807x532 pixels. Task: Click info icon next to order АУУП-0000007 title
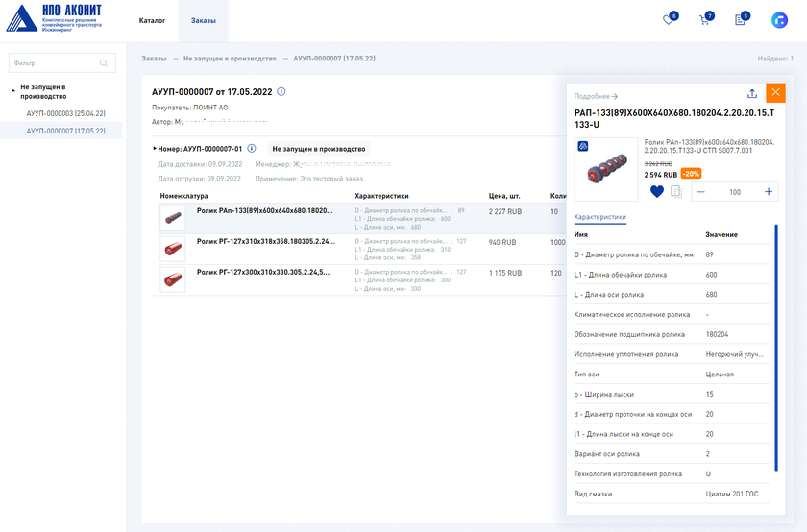281,92
